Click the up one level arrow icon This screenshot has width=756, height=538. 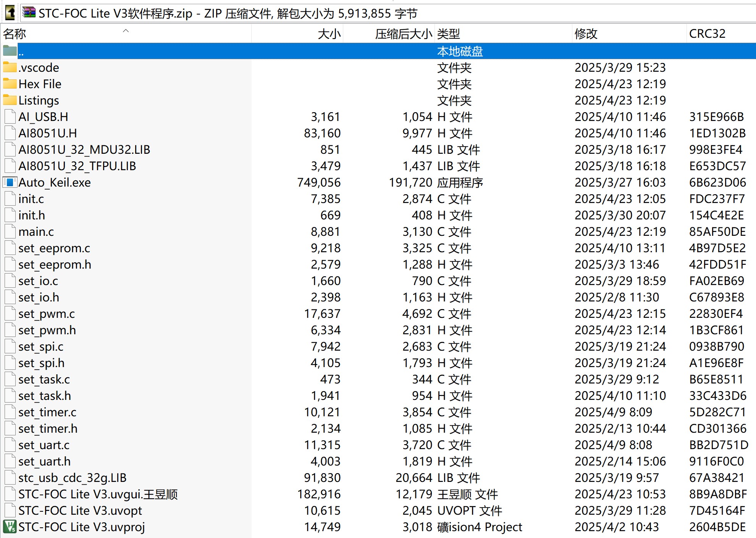coord(10,12)
